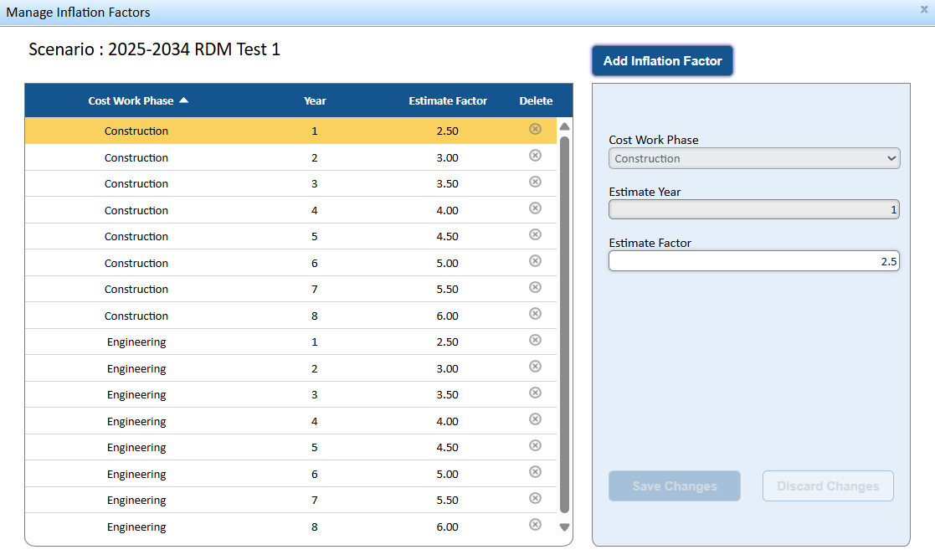This screenshot has width=935, height=560.
Task: Select the Engineering row with factor 3.00
Action: tap(290, 368)
